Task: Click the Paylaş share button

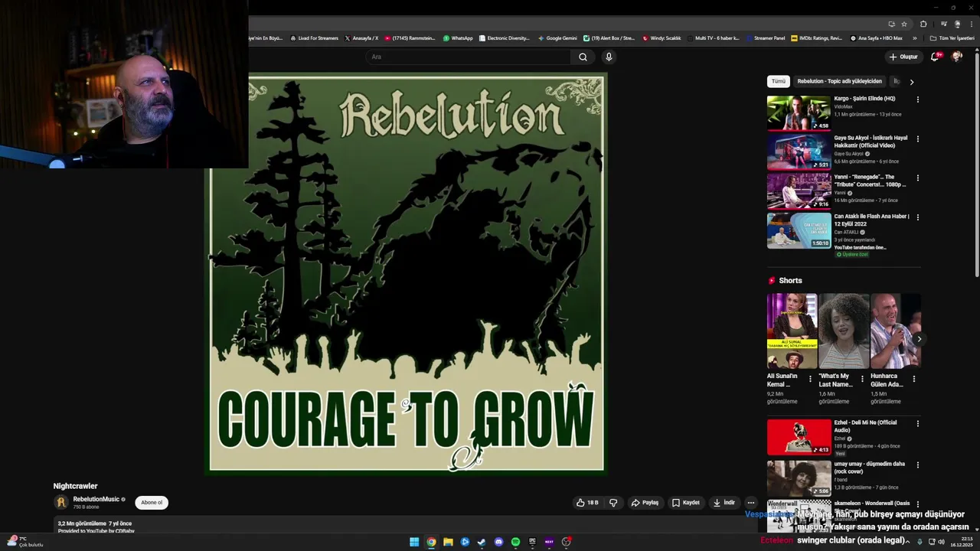Action: point(645,503)
